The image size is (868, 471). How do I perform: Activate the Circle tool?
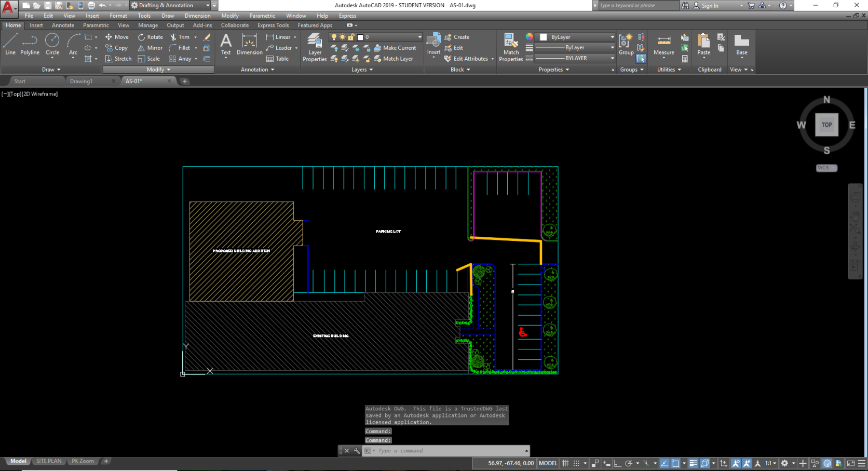click(52, 45)
